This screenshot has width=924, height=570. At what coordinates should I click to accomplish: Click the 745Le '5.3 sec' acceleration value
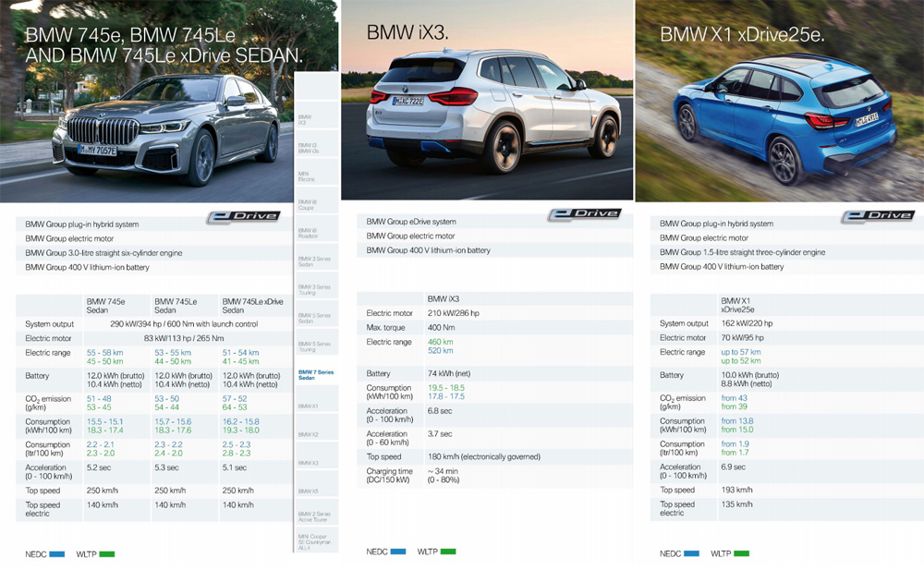coord(167,468)
